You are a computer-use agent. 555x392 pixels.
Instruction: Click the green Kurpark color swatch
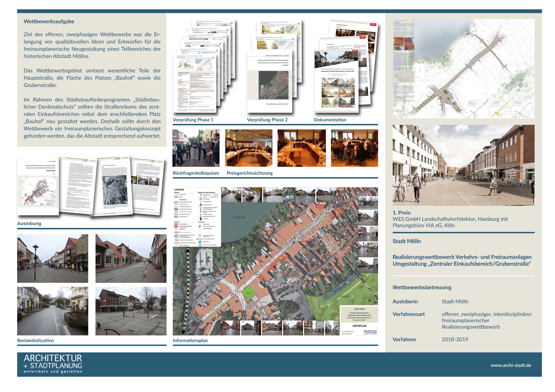point(176,197)
